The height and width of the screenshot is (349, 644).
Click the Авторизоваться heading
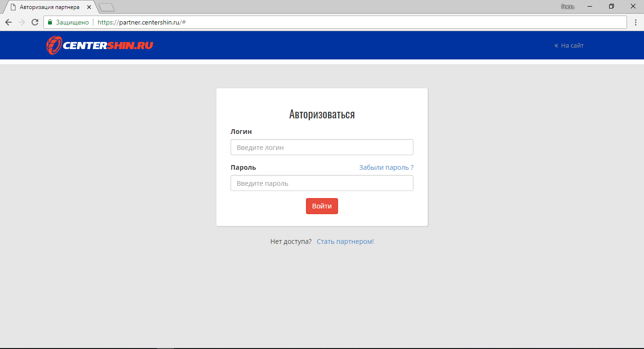322,114
